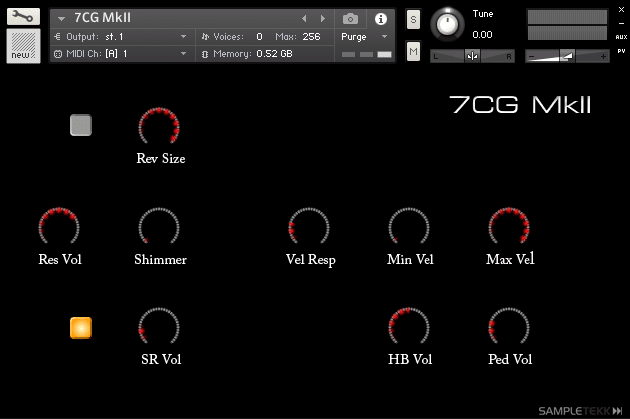Click the Ped Vol knob
This screenshot has width=630, height=419.
(x=509, y=327)
